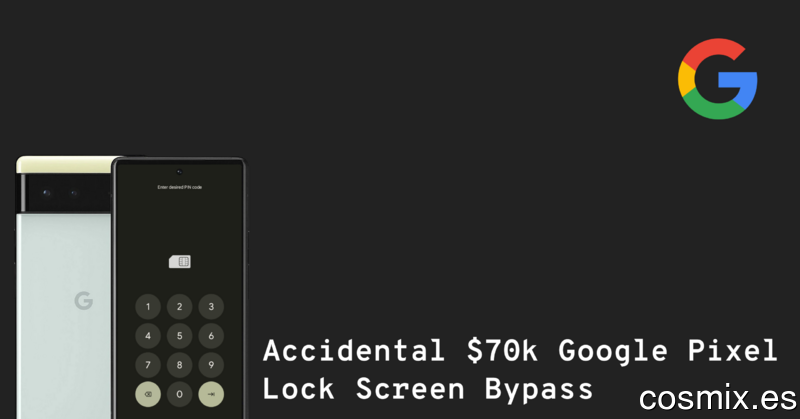
Task: Tap digit 9 on the PIN keypad
Action: click(211, 365)
